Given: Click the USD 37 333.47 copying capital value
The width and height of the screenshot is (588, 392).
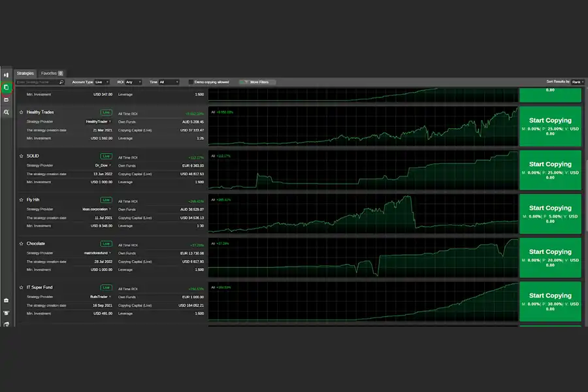Looking at the screenshot, I should point(192,130).
